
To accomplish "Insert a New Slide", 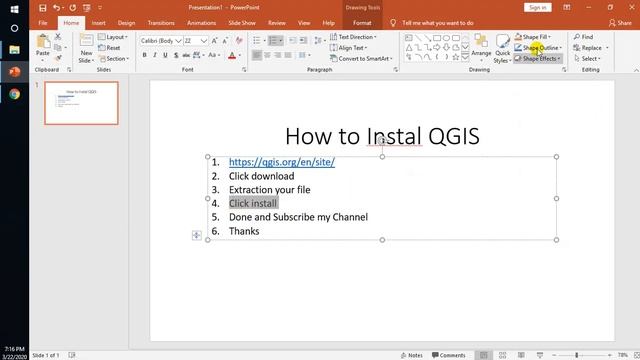I will click(86, 48).
